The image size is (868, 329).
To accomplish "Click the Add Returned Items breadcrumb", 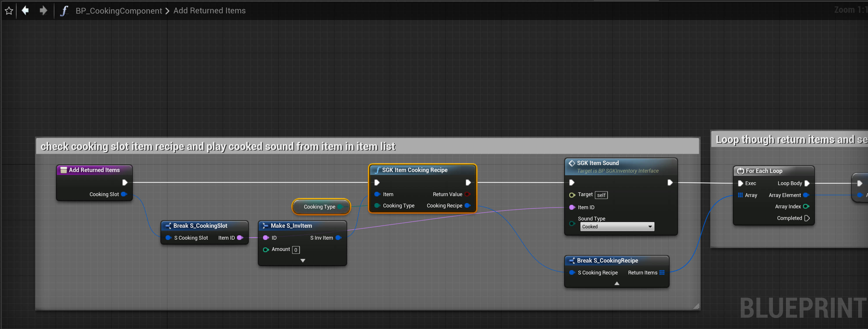I will coord(209,11).
